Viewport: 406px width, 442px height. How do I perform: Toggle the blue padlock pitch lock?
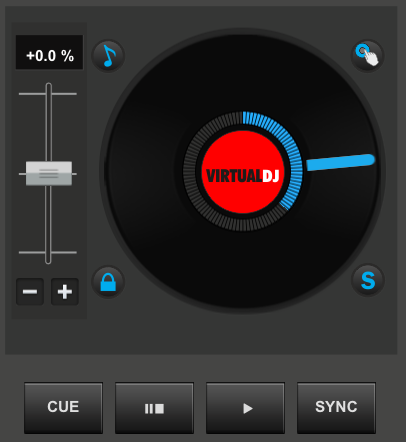coord(108,282)
